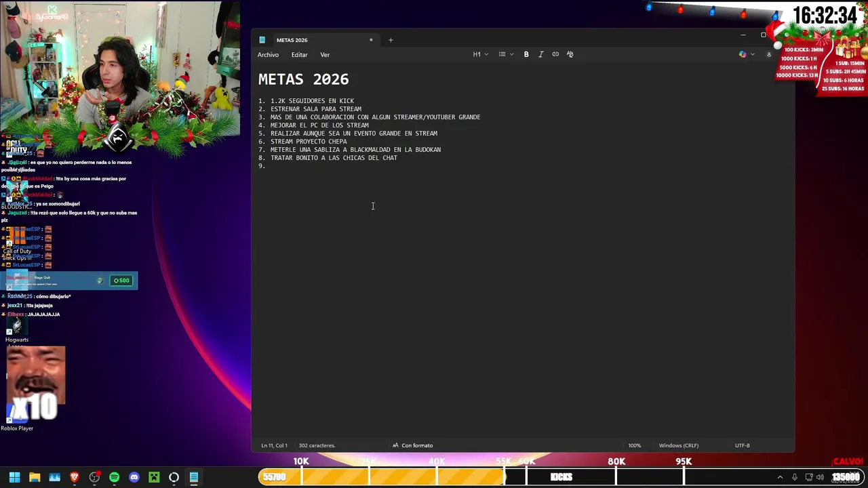Open network settings from system tray

click(x=809, y=477)
